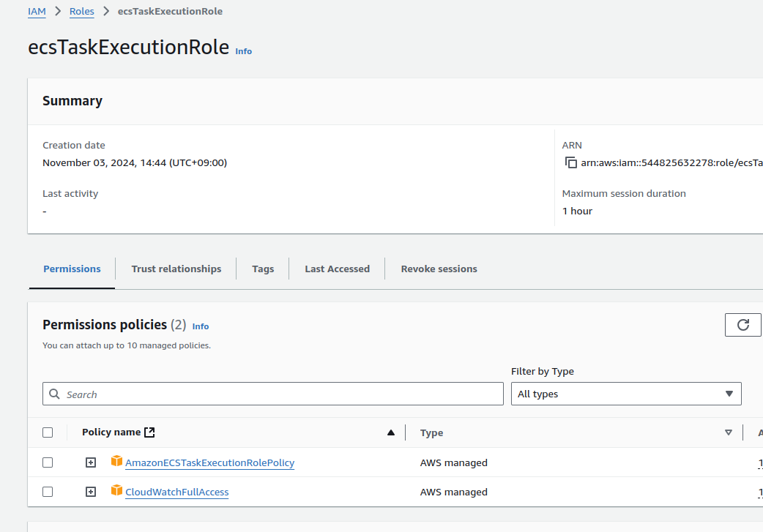This screenshot has width=763, height=532.
Task: Click the policy search input field
Action: click(x=278, y=394)
